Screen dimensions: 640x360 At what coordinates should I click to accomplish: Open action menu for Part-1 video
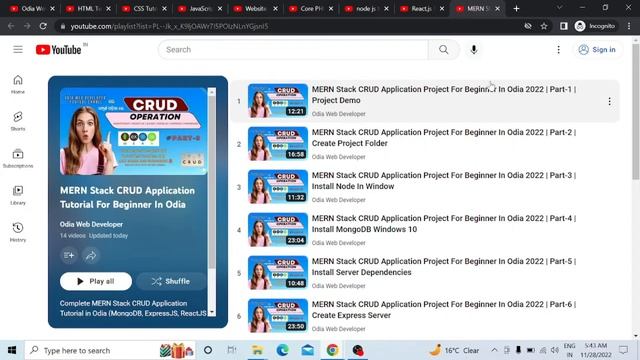tap(609, 101)
